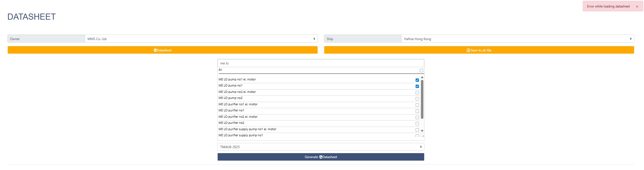Click the orange eDatasheet button
The height and width of the screenshot is (170, 644).
click(x=162, y=50)
